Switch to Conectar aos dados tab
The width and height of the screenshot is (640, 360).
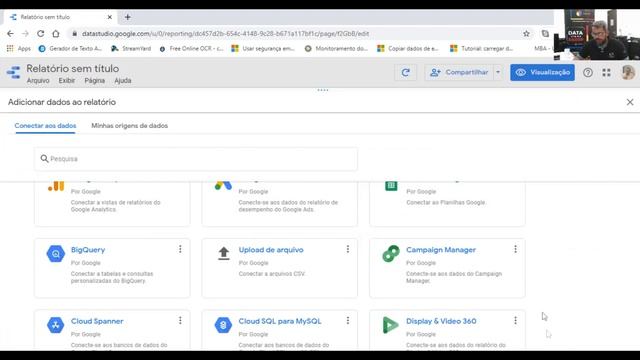pyautogui.click(x=45, y=126)
